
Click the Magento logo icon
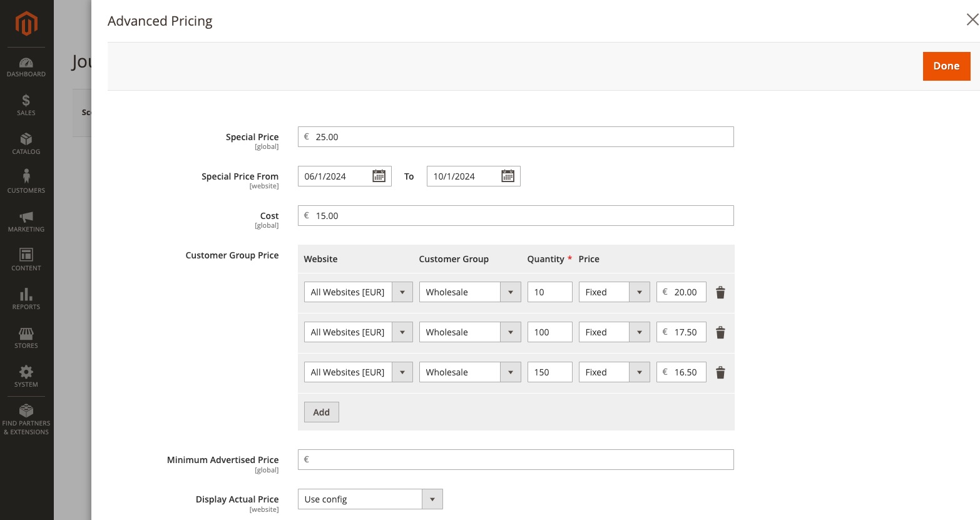pyautogui.click(x=26, y=24)
